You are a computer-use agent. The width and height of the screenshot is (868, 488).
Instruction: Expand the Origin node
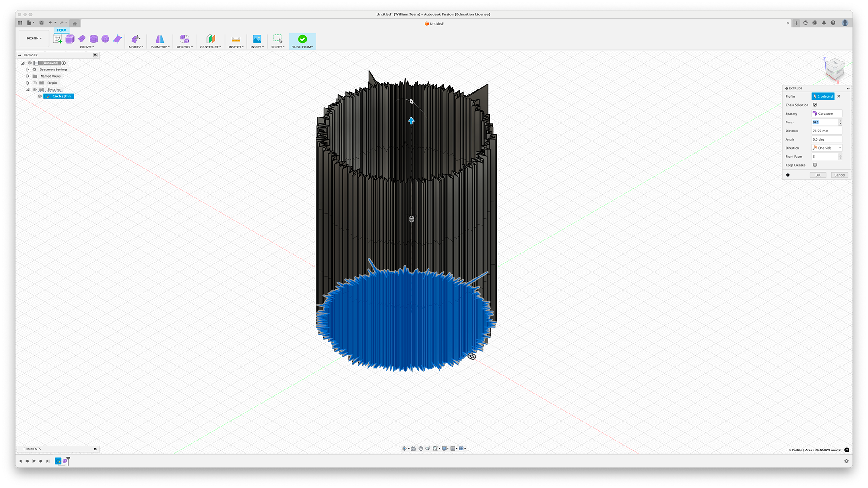pyautogui.click(x=28, y=83)
